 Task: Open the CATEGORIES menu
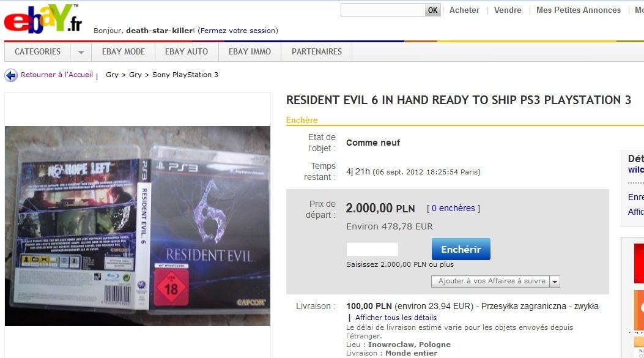(x=37, y=52)
